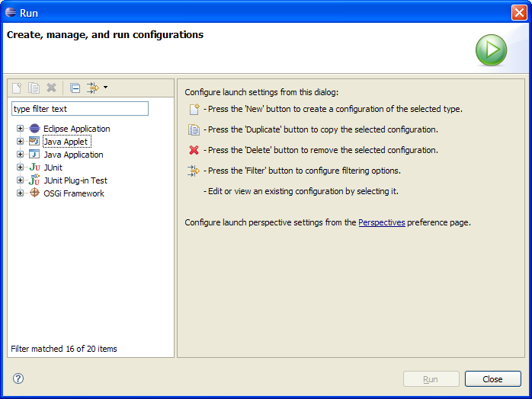Click the New icon in the instructions panel

pos(194,109)
